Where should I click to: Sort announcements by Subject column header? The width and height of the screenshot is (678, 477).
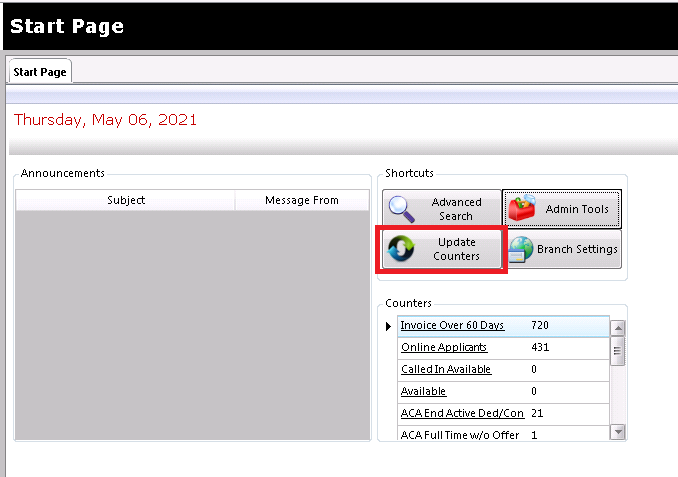pos(125,200)
